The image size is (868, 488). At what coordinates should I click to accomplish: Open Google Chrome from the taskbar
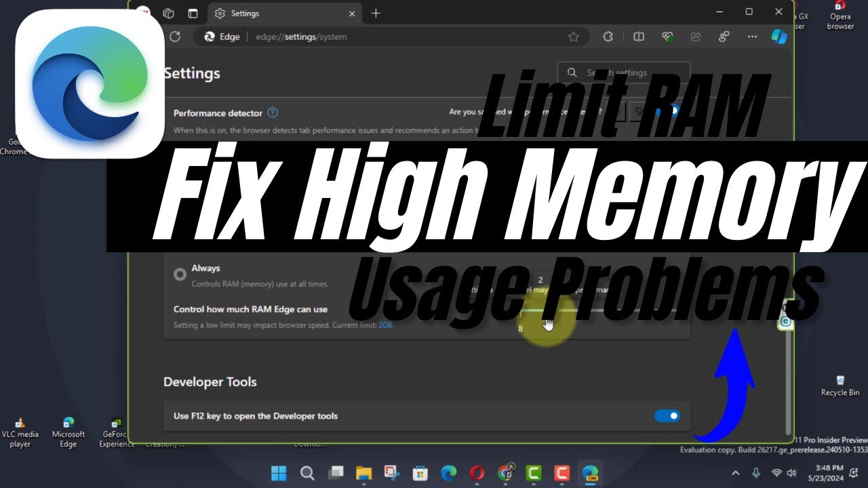[x=505, y=472]
